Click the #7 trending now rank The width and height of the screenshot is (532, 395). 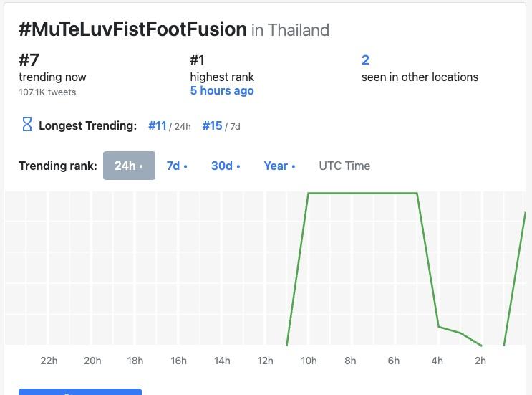coord(29,60)
